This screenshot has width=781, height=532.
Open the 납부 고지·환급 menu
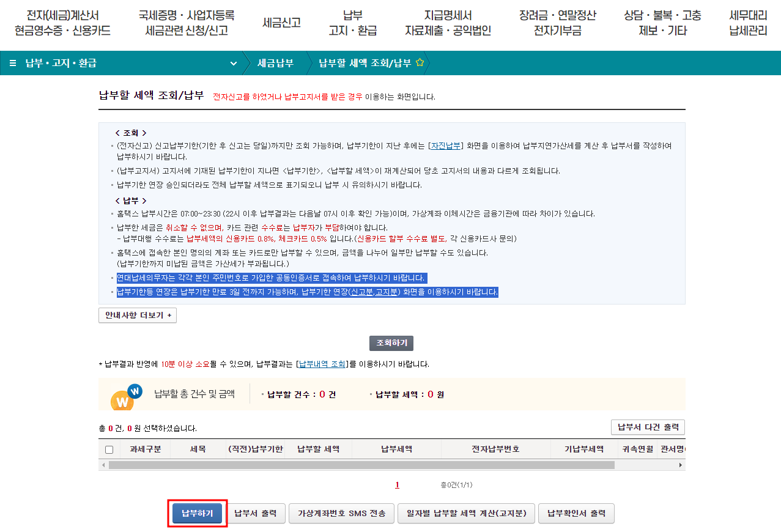(x=352, y=23)
